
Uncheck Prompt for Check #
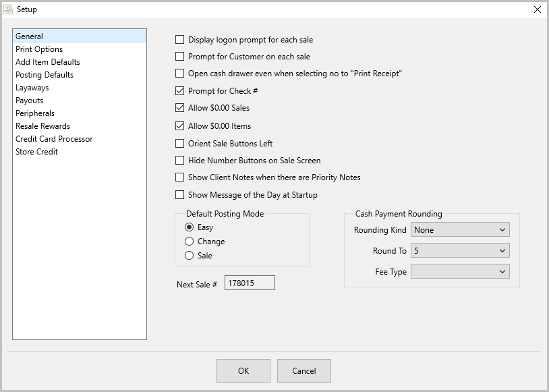click(x=179, y=90)
